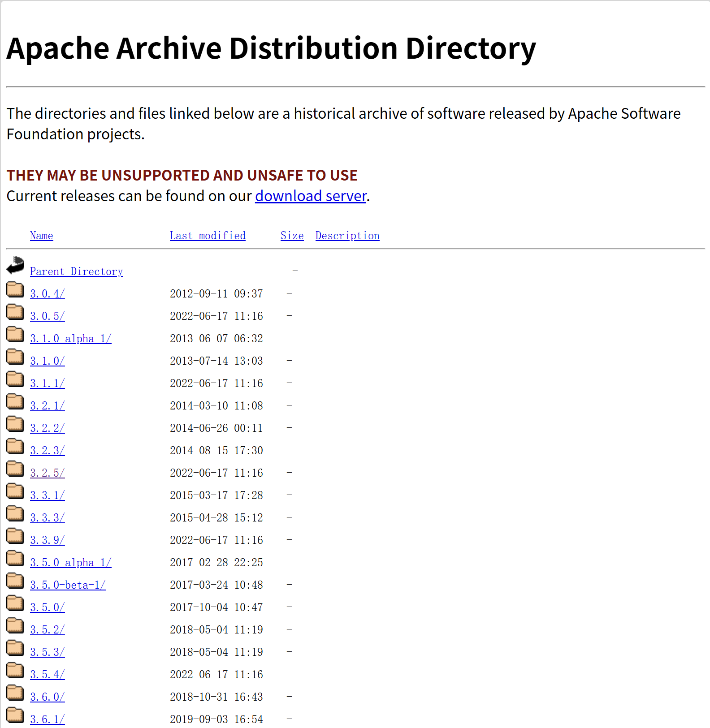This screenshot has width=710, height=728.
Task: Click folder icon beside 3.3.9/
Action: coord(15,536)
